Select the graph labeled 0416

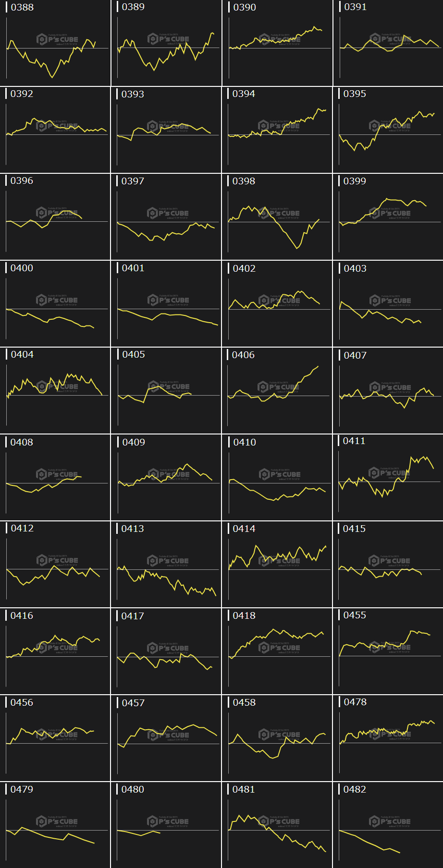coord(55,651)
